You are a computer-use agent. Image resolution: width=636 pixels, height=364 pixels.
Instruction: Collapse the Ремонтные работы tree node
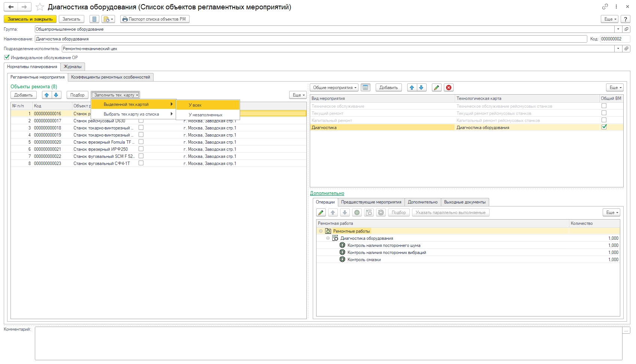(x=321, y=231)
